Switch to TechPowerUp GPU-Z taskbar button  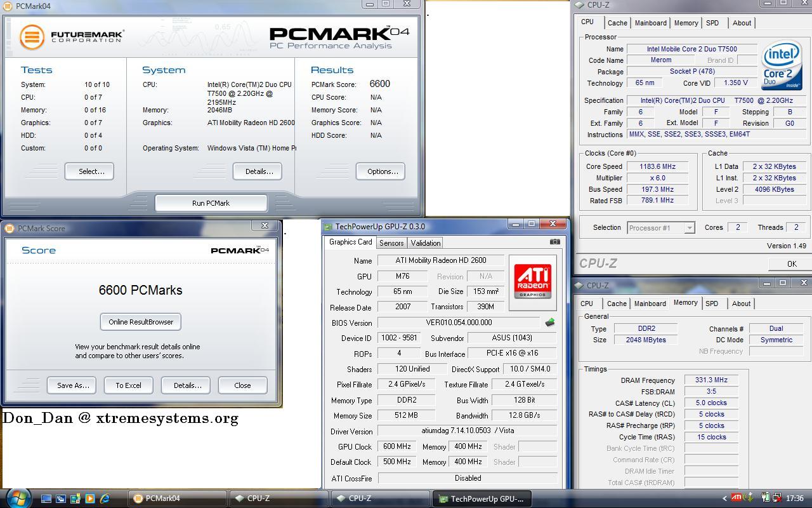[x=481, y=498]
